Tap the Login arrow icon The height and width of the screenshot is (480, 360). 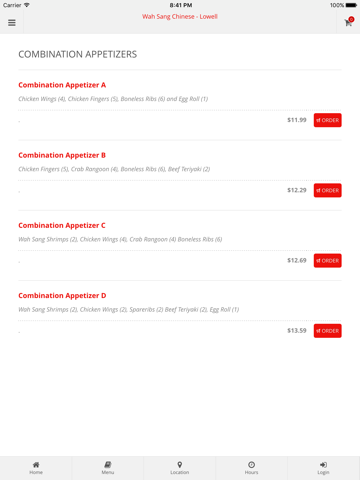[x=323, y=464]
